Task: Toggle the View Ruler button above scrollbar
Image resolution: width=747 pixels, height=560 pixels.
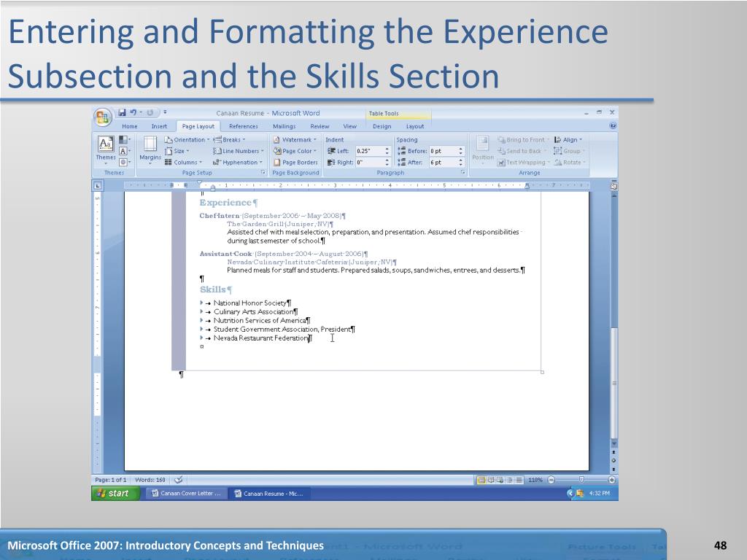Action: pos(614,185)
